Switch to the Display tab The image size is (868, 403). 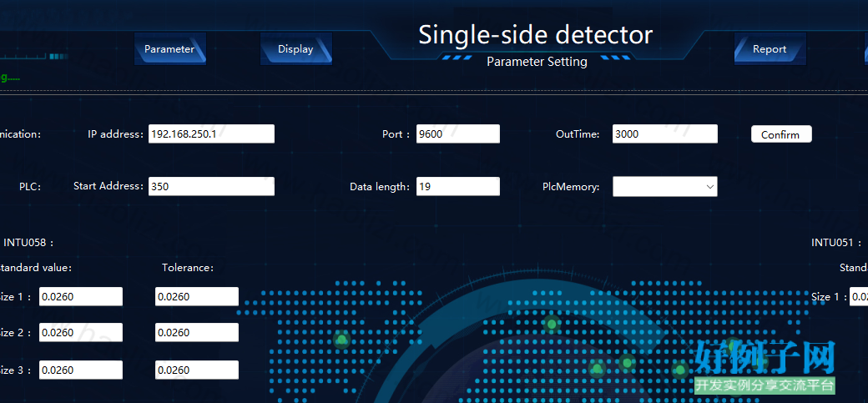tap(296, 48)
